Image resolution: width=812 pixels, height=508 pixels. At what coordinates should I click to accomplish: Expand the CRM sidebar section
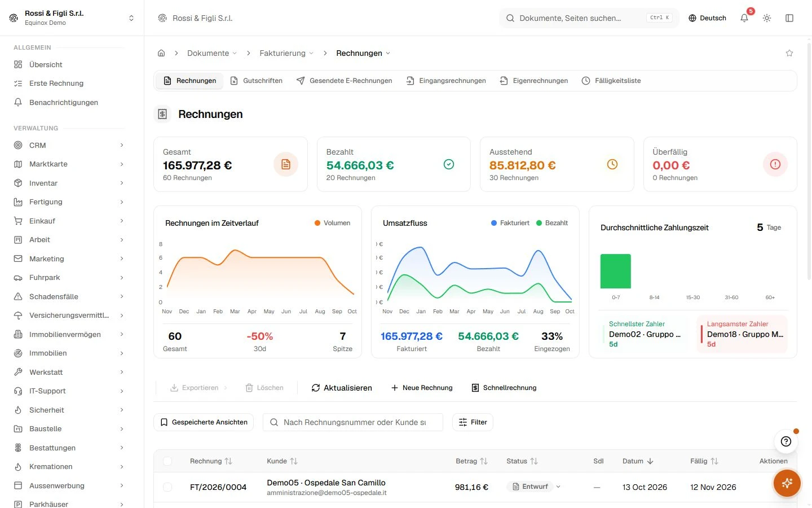pyautogui.click(x=69, y=145)
